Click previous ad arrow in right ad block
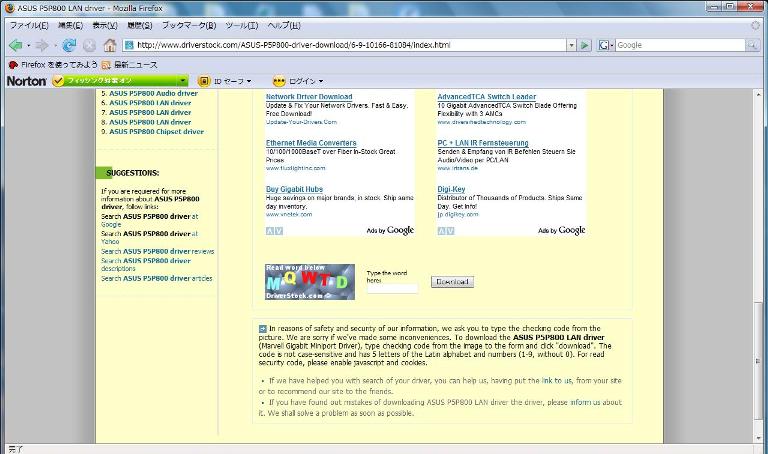The height and width of the screenshot is (454, 768). (441, 231)
